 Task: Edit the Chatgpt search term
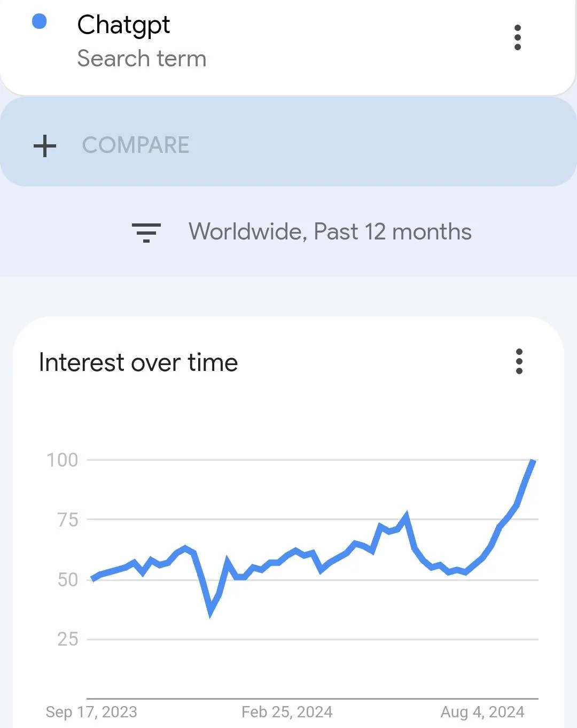click(123, 25)
